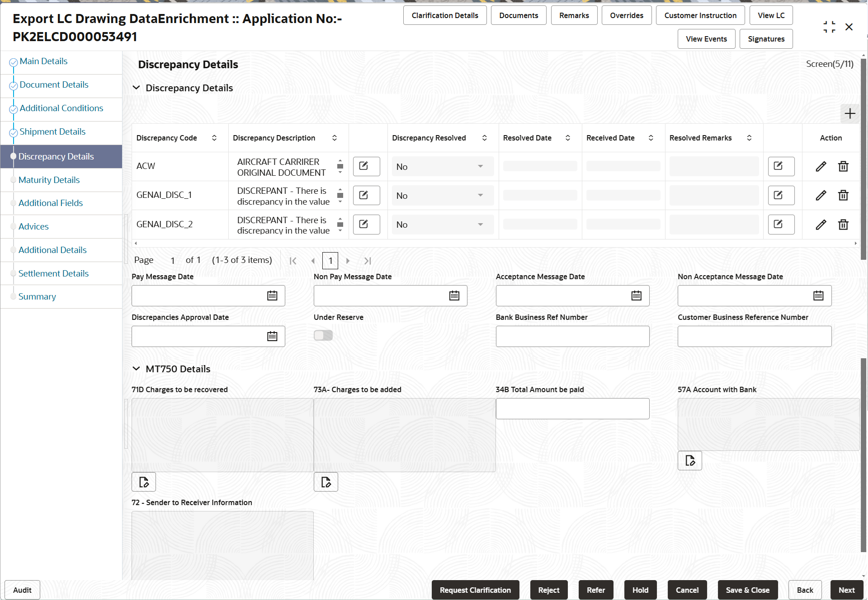Open resolved remarks editor for GENAI_DISC_2 row
The image size is (868, 600).
pyautogui.click(x=781, y=225)
